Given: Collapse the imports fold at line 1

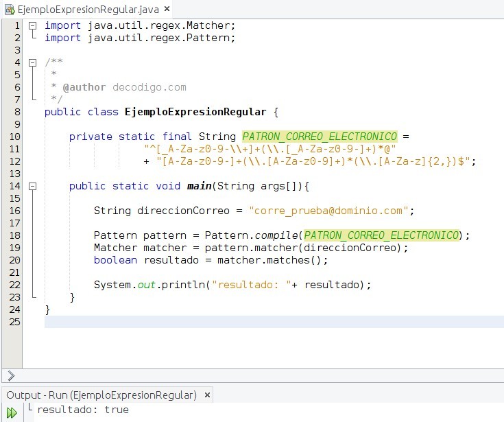Looking at the screenshot, I should point(33,25).
